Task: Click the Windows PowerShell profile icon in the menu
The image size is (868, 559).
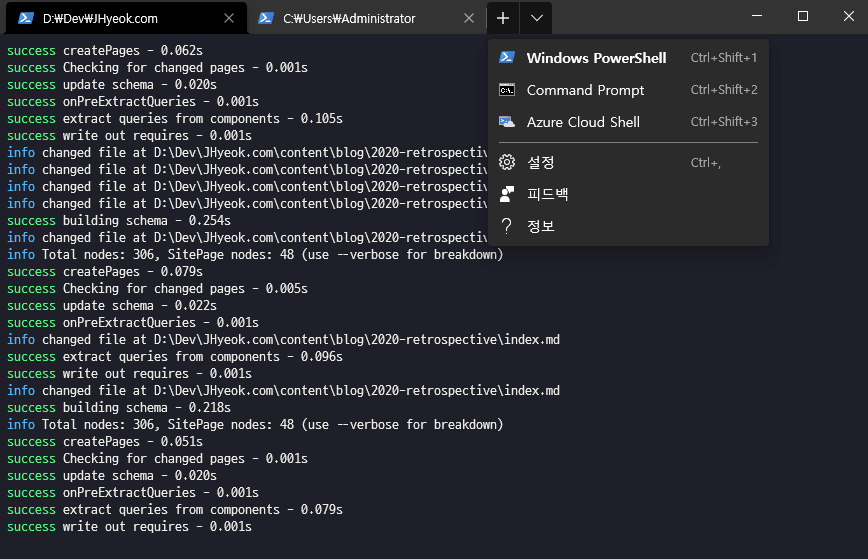Action: pos(507,57)
